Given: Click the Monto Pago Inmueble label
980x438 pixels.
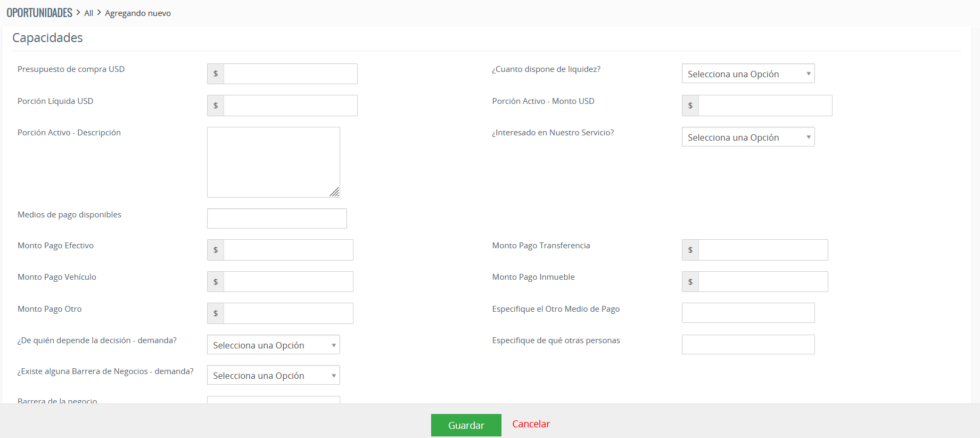Looking at the screenshot, I should [533, 277].
